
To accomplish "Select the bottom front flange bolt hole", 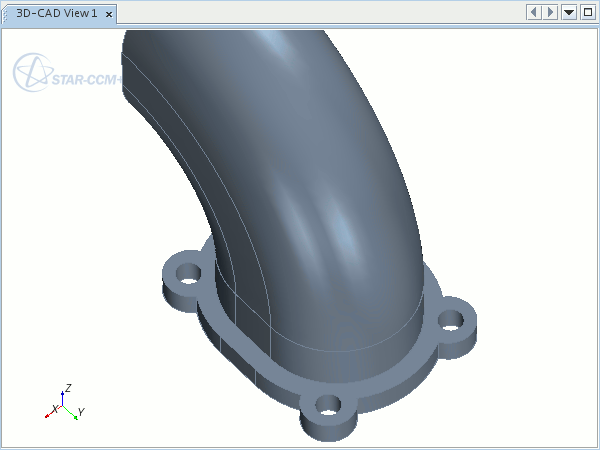I will point(327,406).
